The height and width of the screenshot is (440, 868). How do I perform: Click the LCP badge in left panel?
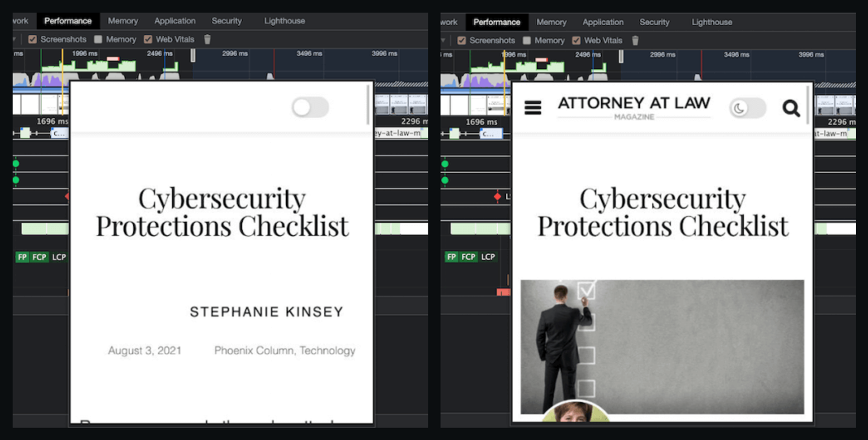click(59, 257)
